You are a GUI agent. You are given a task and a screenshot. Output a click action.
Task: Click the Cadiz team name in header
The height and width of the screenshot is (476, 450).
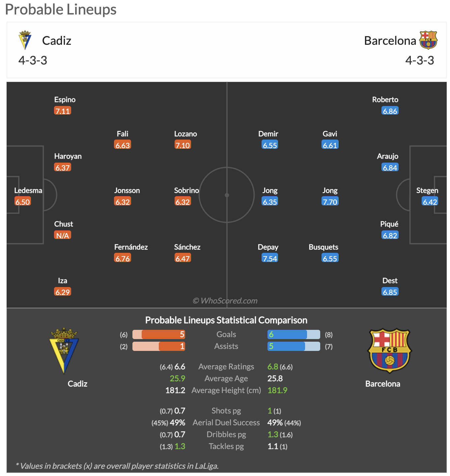coord(57,40)
